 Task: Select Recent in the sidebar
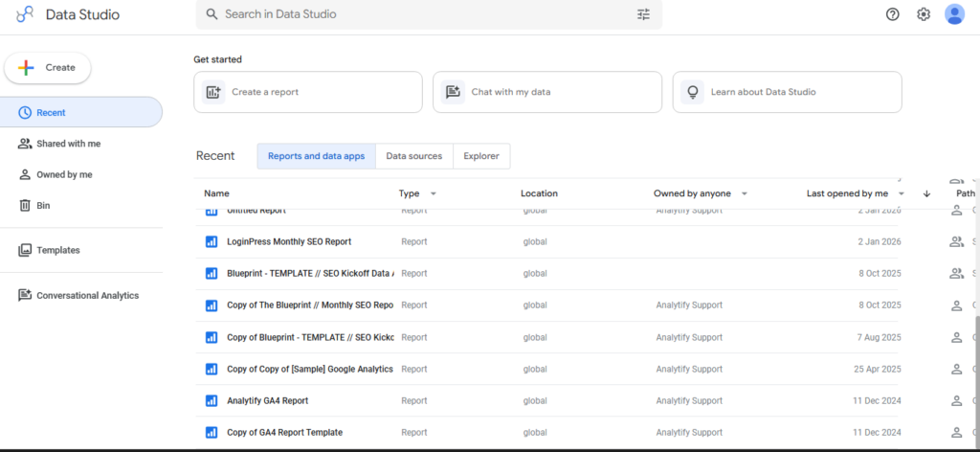pyautogui.click(x=80, y=113)
